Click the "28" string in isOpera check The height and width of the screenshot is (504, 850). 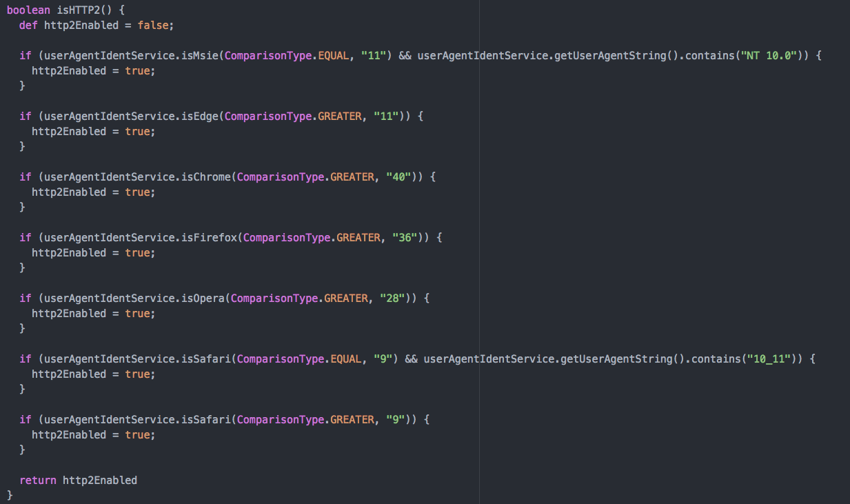(x=393, y=299)
